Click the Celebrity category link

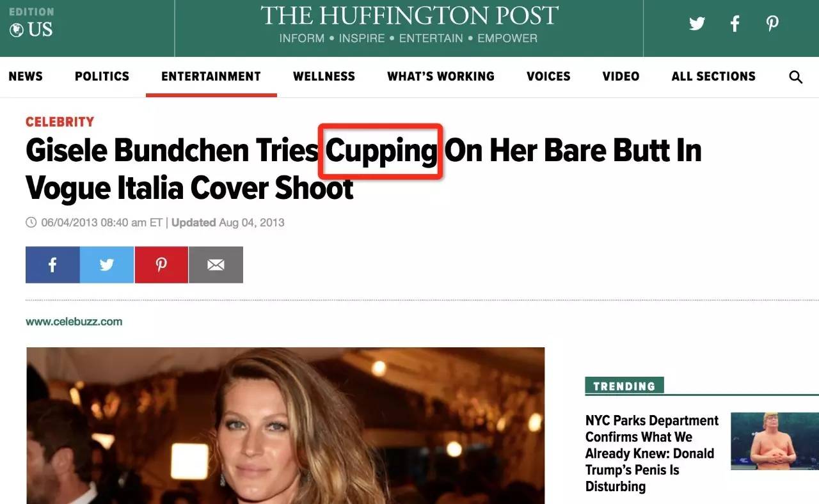tap(60, 122)
